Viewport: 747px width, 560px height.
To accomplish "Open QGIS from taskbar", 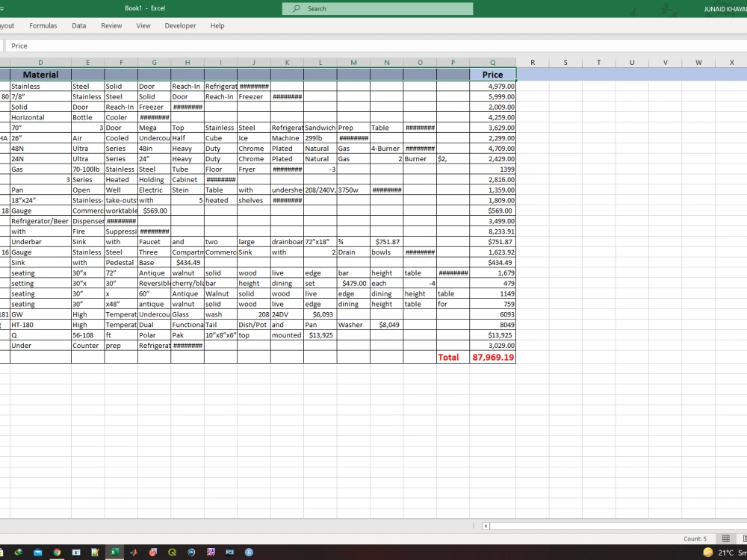I will click(172, 553).
